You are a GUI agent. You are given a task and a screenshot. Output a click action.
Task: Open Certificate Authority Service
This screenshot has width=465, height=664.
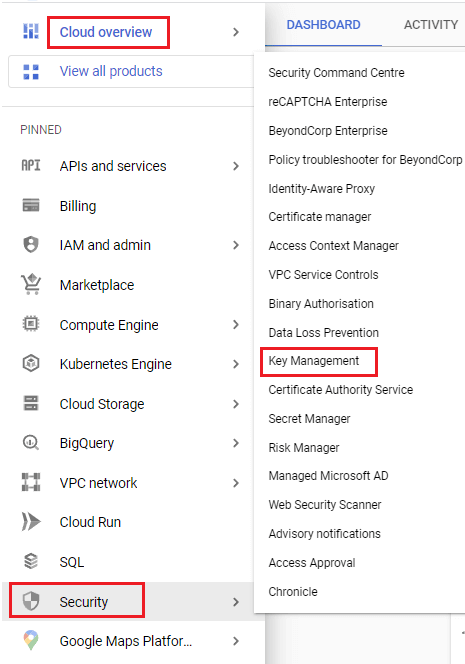point(340,390)
